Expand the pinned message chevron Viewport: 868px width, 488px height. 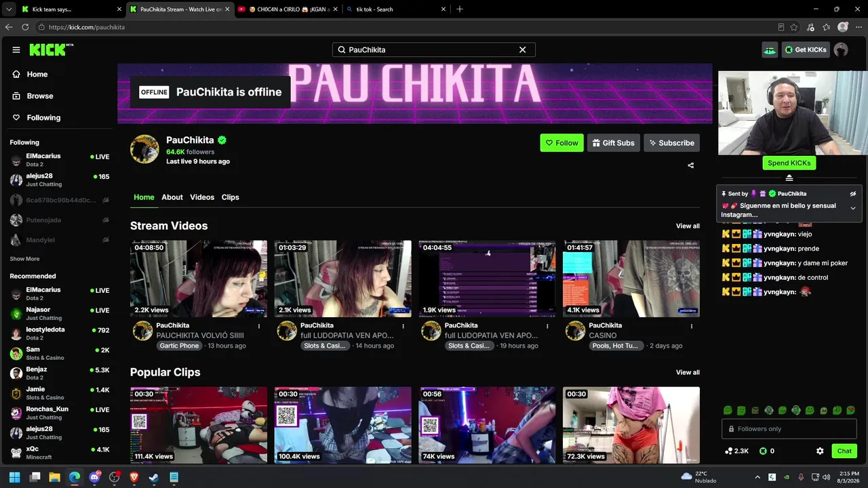[x=853, y=208]
